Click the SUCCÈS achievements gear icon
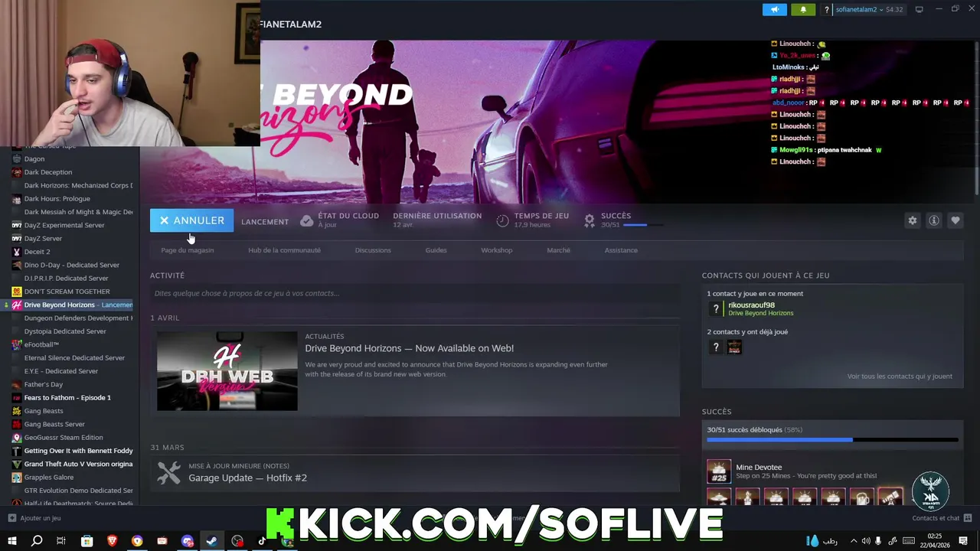The width and height of the screenshot is (980, 551). click(x=590, y=220)
